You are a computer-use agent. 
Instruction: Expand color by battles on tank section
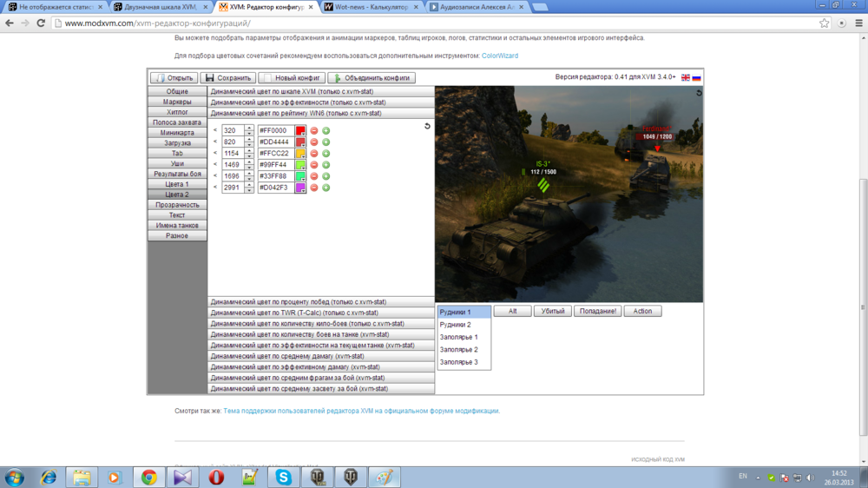tap(321, 334)
